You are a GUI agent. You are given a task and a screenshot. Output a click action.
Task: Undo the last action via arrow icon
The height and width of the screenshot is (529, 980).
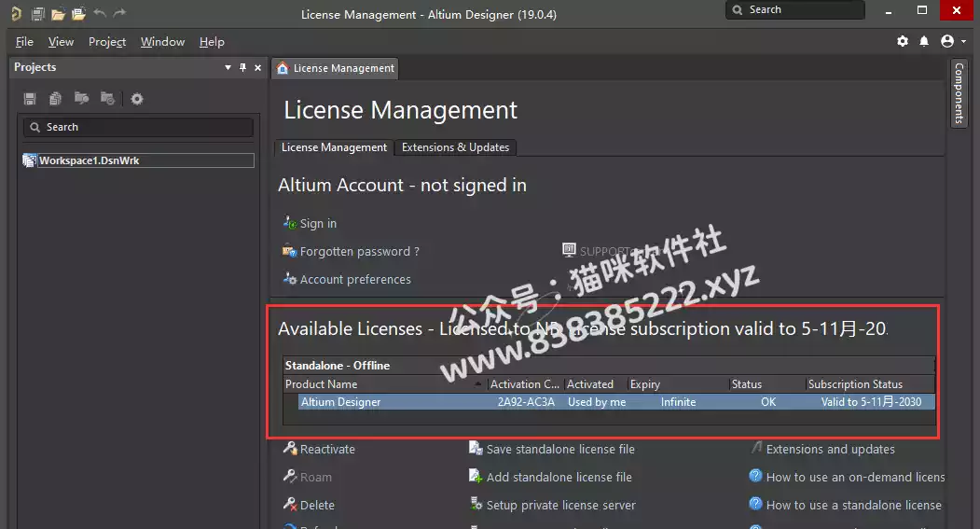pos(100,12)
